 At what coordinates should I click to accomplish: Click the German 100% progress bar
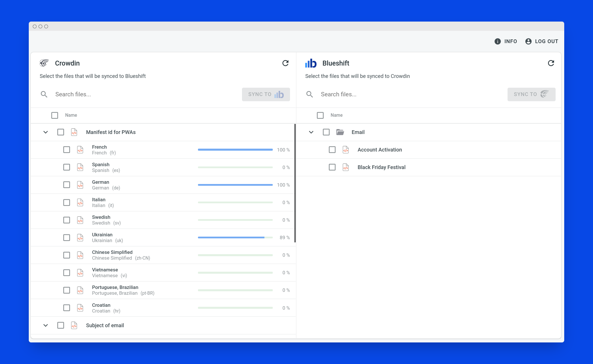[235, 185]
